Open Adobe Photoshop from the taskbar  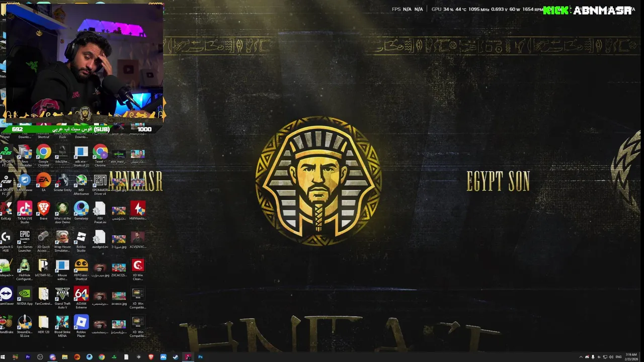(200, 357)
